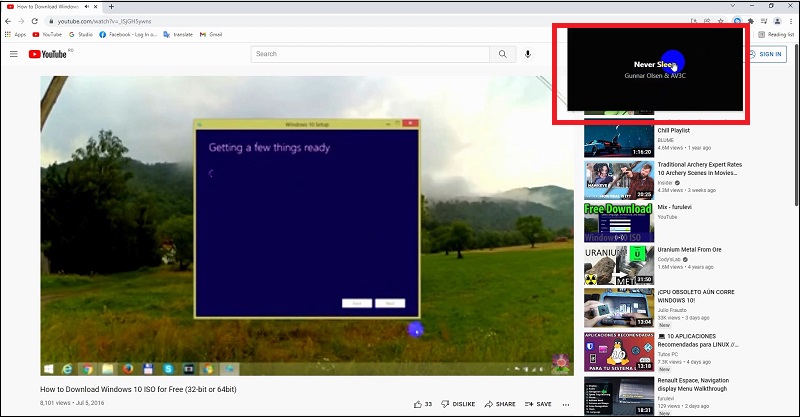The width and height of the screenshot is (800, 417).
Task: Open the three-dot more actions menu
Action: [x=566, y=404]
